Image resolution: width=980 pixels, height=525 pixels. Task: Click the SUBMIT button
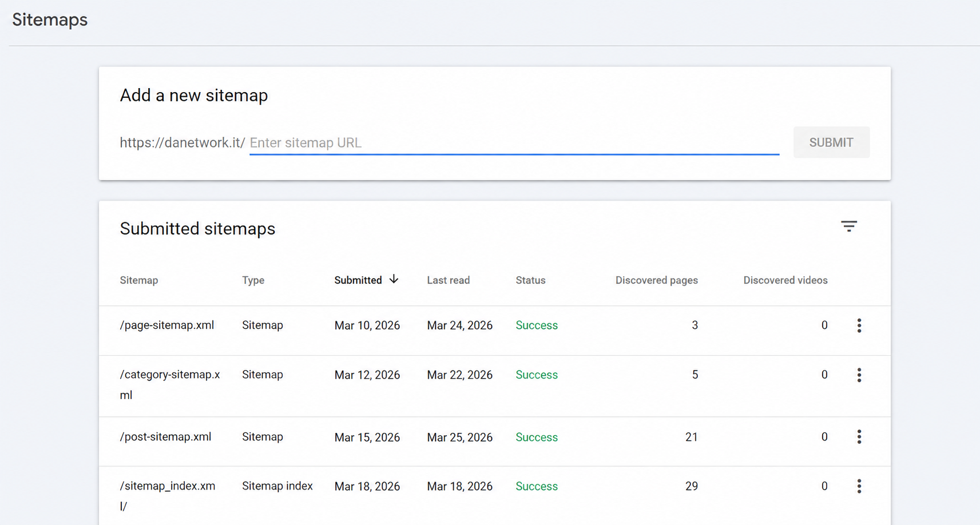pyautogui.click(x=831, y=142)
